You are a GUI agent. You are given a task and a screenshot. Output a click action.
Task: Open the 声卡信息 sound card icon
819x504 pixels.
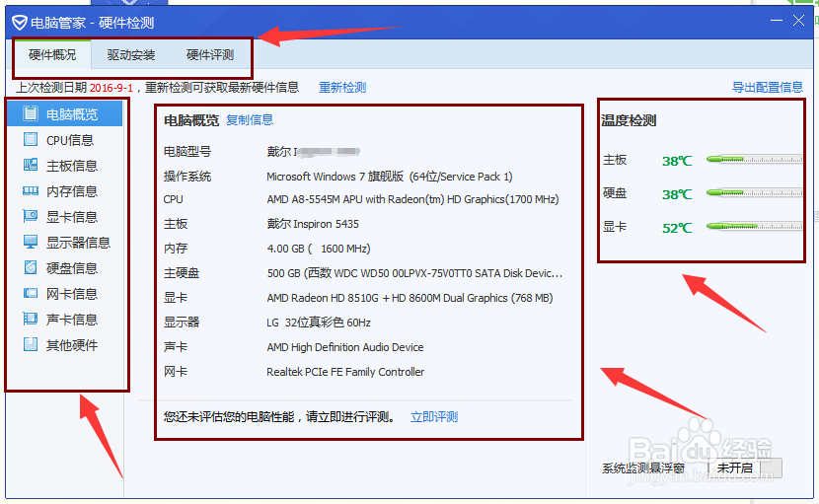pyautogui.click(x=31, y=319)
